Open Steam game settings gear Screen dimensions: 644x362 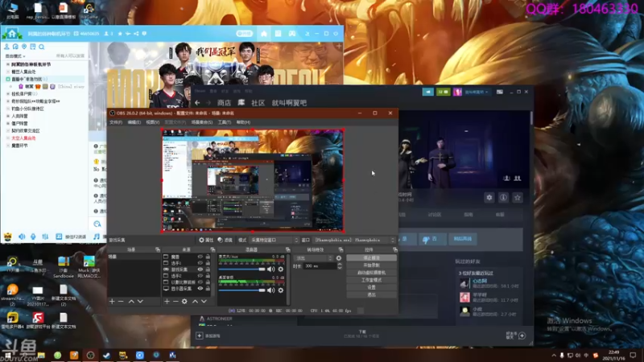[x=489, y=198]
